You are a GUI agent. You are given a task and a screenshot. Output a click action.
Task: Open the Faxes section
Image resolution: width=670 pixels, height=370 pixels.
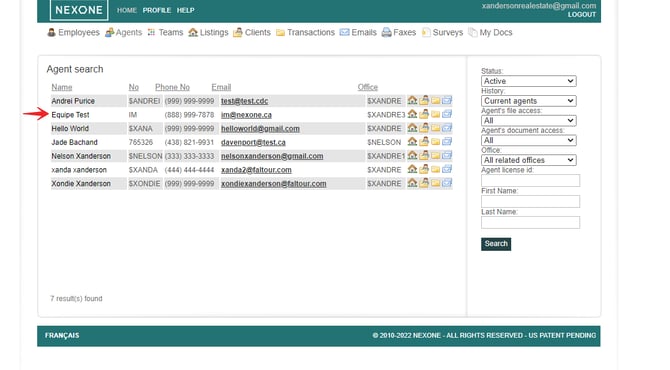coord(399,32)
